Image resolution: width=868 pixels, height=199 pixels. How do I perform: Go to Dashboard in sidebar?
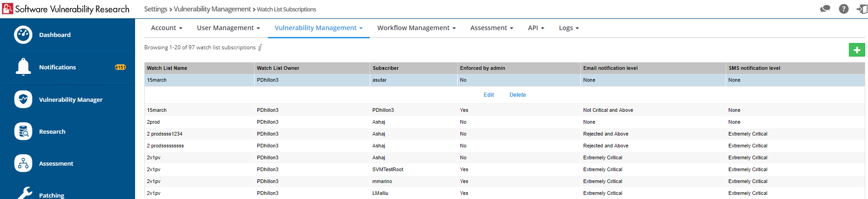coord(55,35)
